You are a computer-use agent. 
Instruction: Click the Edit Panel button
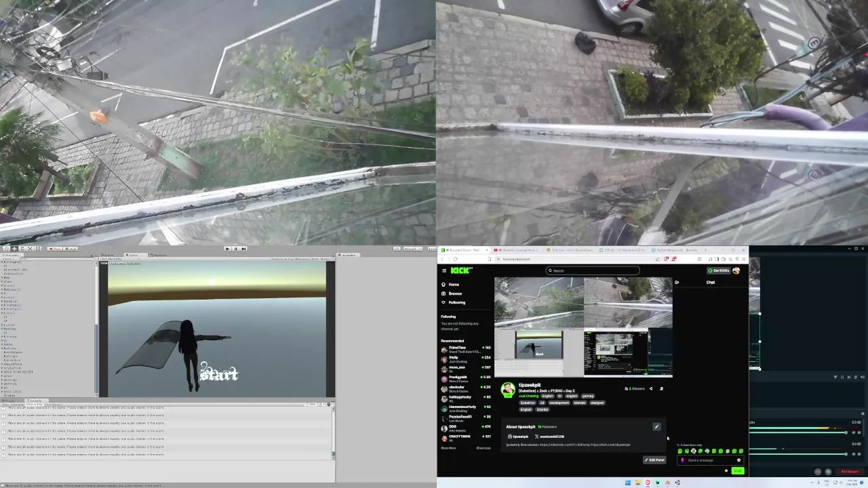[655, 460]
